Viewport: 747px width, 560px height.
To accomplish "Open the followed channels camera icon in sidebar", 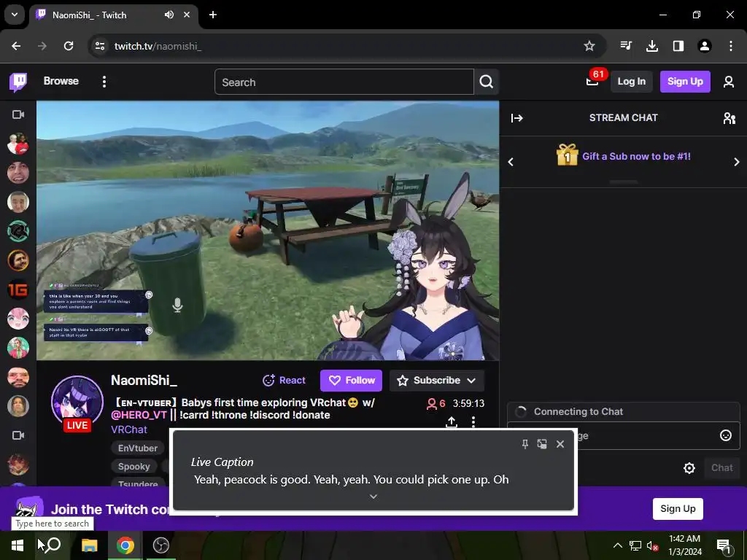I will [18, 114].
